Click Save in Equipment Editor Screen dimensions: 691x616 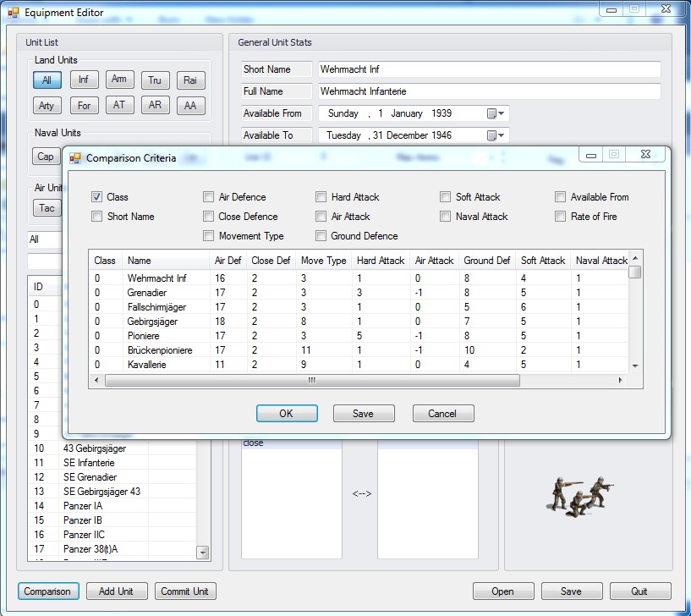pyautogui.click(x=572, y=591)
